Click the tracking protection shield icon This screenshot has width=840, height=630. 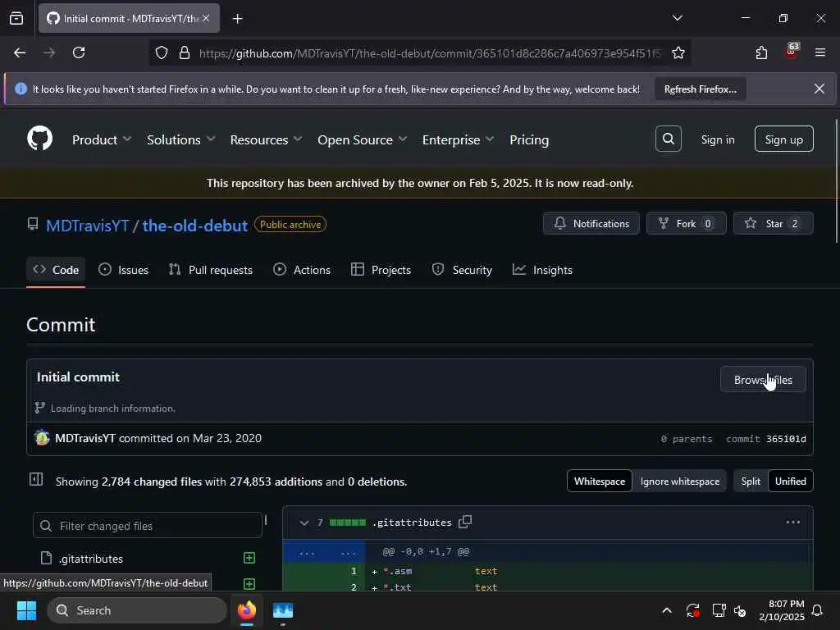pyautogui.click(x=162, y=52)
